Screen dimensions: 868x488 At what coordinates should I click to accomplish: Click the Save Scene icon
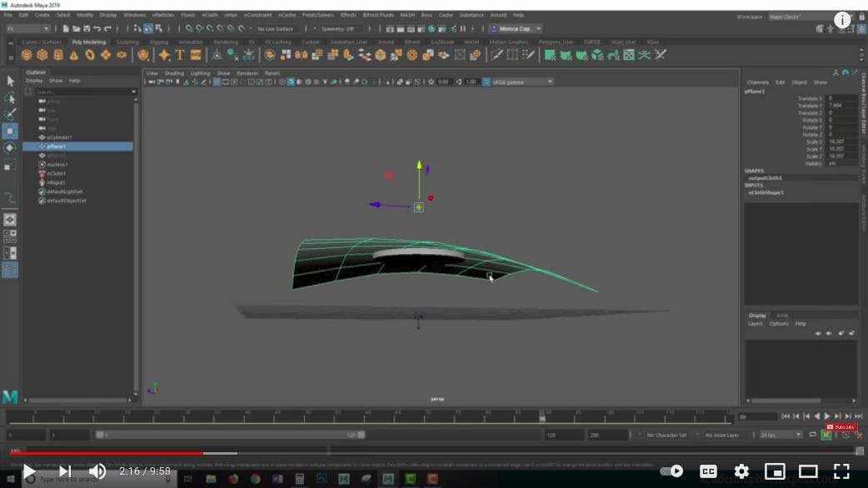click(x=87, y=29)
